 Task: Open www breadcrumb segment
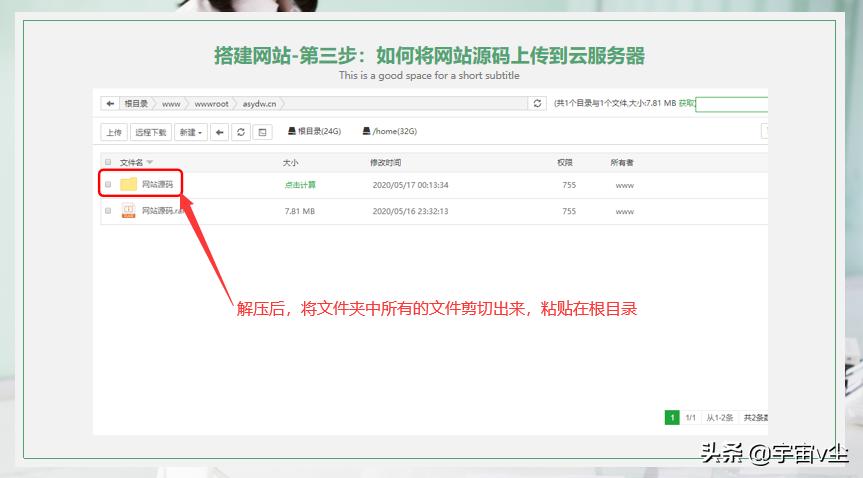click(x=171, y=104)
